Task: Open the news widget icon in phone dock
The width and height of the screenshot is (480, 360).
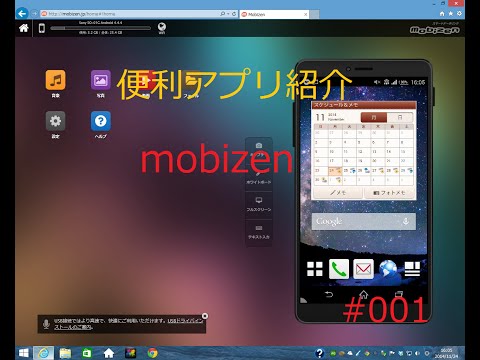Action: coord(412,269)
